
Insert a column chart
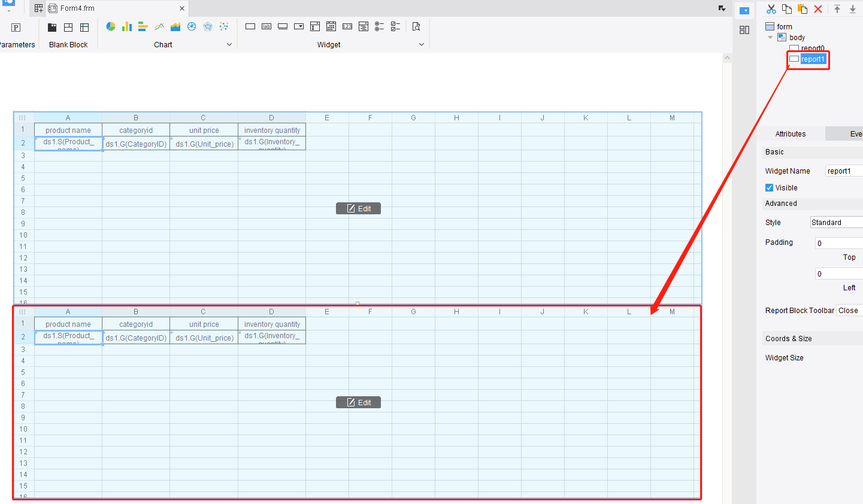click(x=126, y=26)
